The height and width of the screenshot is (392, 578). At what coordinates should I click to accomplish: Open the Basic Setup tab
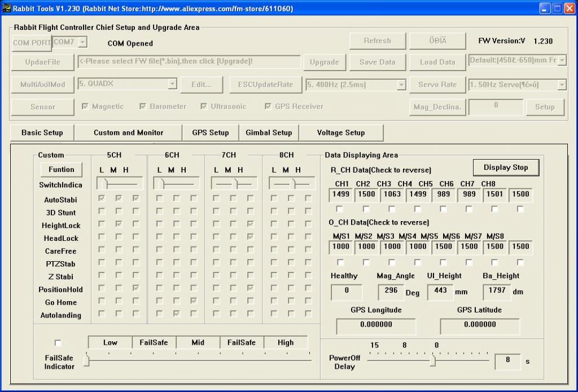pos(42,133)
